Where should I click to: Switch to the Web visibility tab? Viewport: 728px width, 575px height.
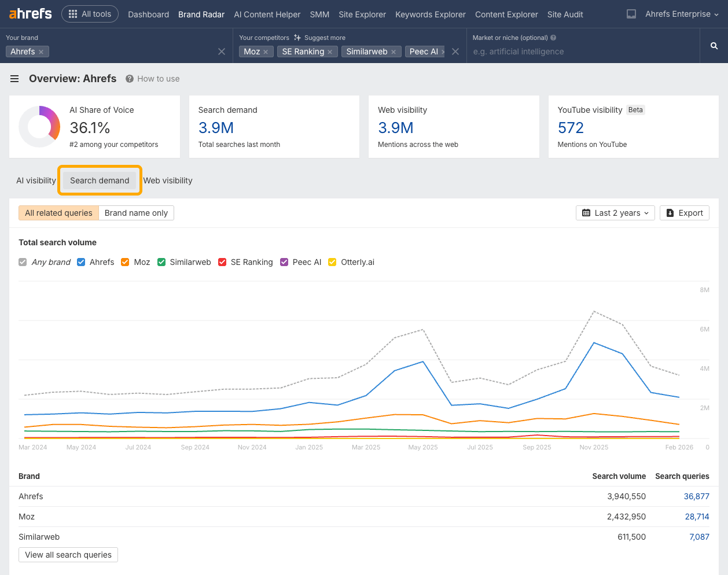pyautogui.click(x=168, y=180)
